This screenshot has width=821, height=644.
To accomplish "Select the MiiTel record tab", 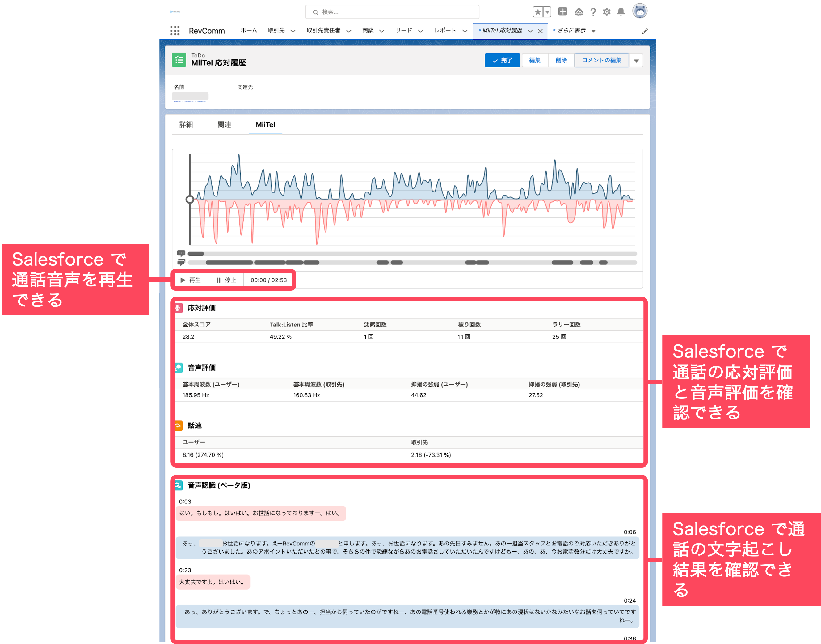I will click(265, 125).
